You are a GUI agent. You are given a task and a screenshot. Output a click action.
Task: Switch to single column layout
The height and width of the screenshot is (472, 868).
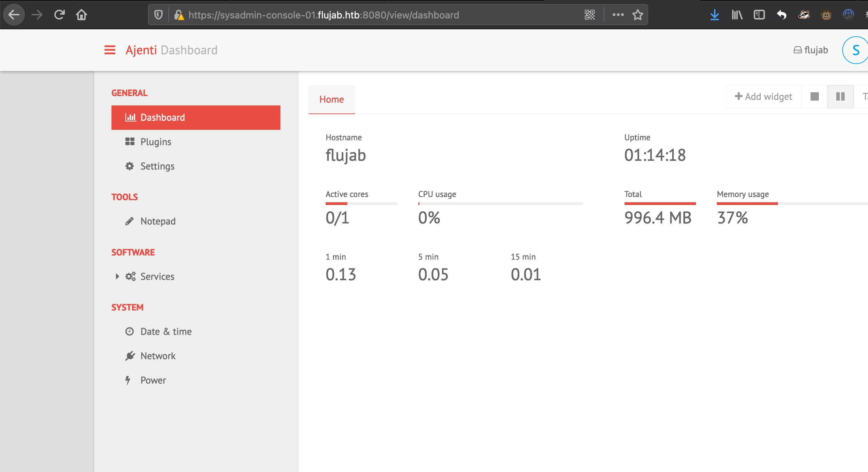(814, 96)
